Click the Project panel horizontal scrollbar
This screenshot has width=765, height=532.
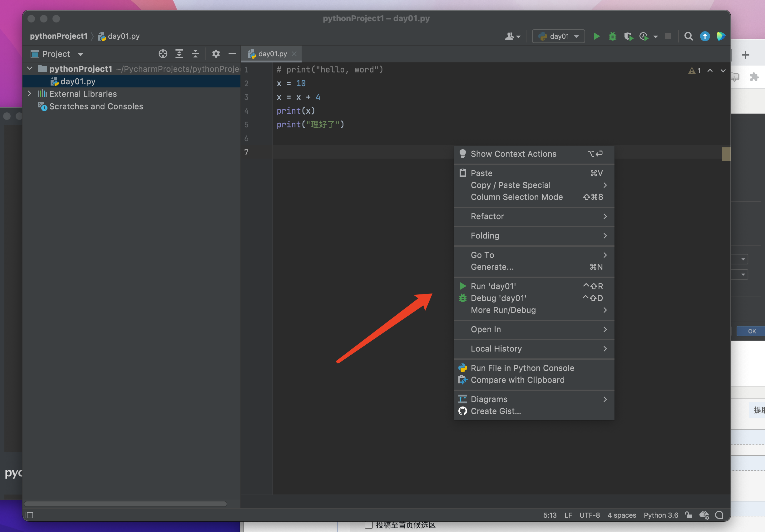coord(125,504)
